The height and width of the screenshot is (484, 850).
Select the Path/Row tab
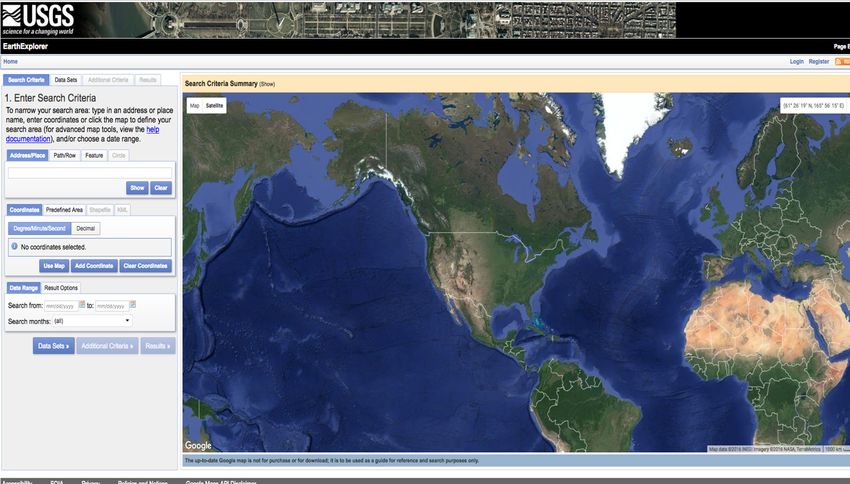[x=64, y=155]
